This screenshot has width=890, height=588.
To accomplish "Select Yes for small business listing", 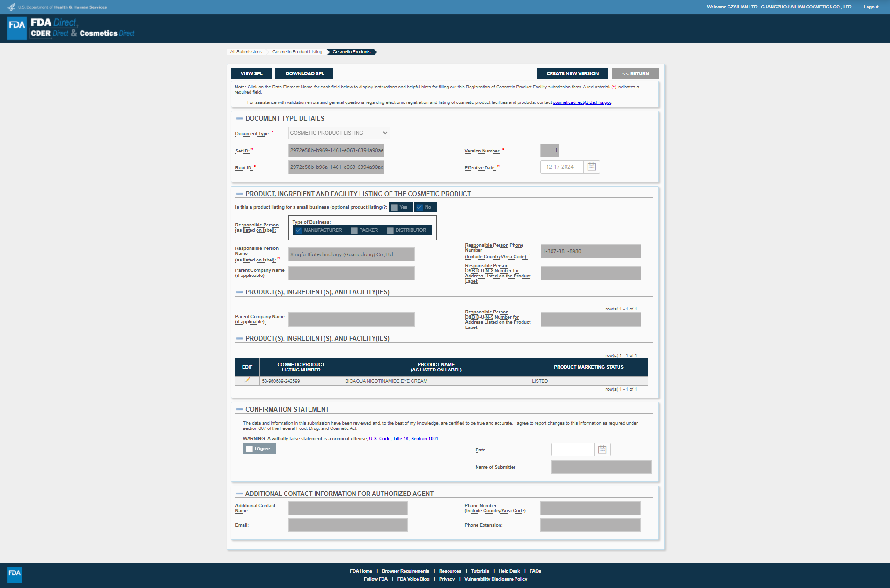I will (x=395, y=208).
